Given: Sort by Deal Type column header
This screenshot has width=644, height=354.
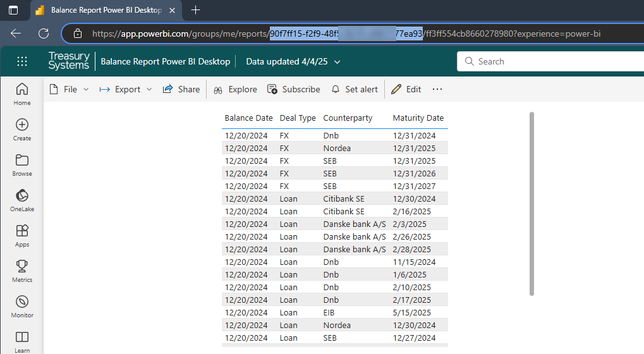Looking at the screenshot, I should coord(298,118).
